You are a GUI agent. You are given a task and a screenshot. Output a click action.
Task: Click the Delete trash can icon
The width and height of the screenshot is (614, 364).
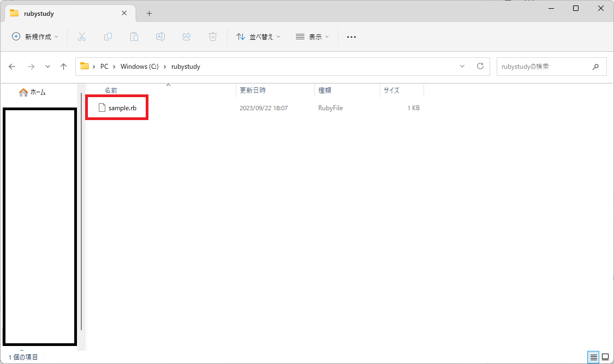click(x=213, y=37)
